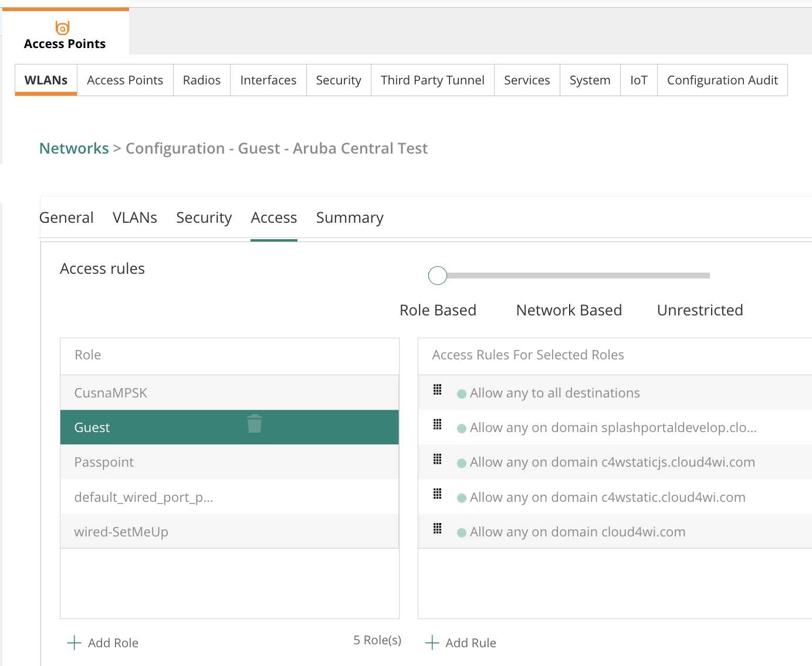Image resolution: width=812 pixels, height=666 pixels.
Task: Open the Summary step tab
Action: (350, 218)
